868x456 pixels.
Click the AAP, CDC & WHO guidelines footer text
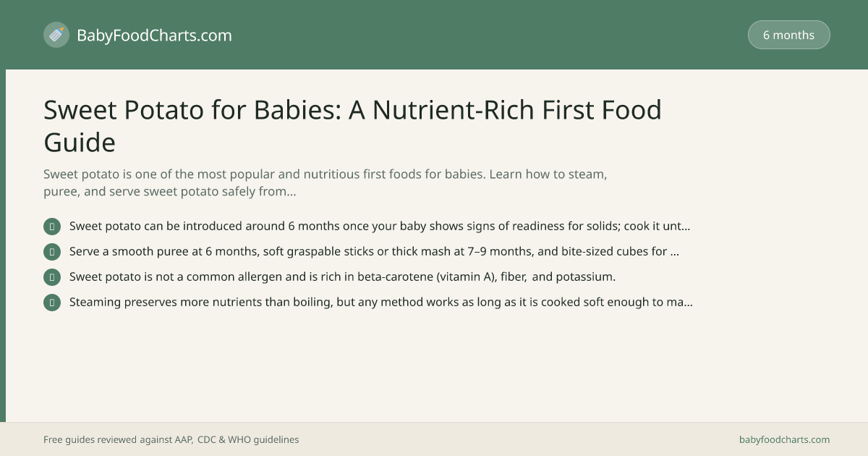[171, 439]
